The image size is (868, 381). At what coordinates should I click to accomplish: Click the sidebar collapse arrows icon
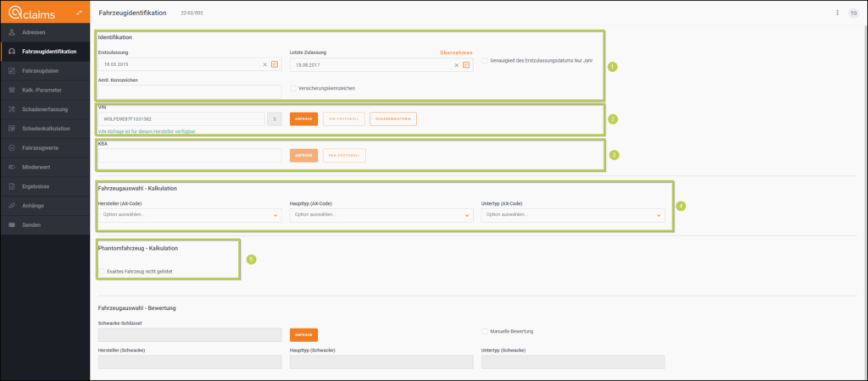[x=79, y=13]
